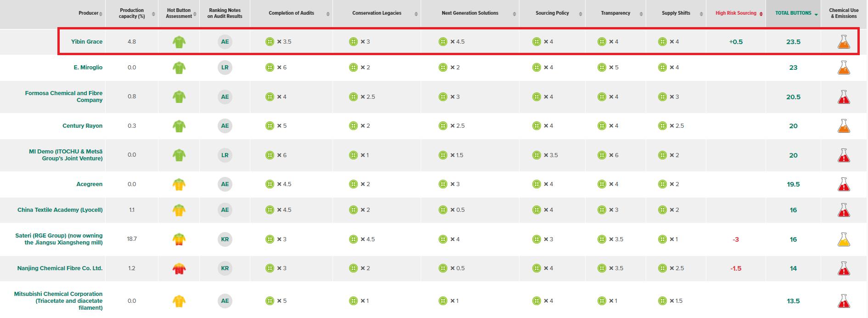Click Sateri yellow-red shirt assessment icon
868x318 pixels.
[179, 239]
